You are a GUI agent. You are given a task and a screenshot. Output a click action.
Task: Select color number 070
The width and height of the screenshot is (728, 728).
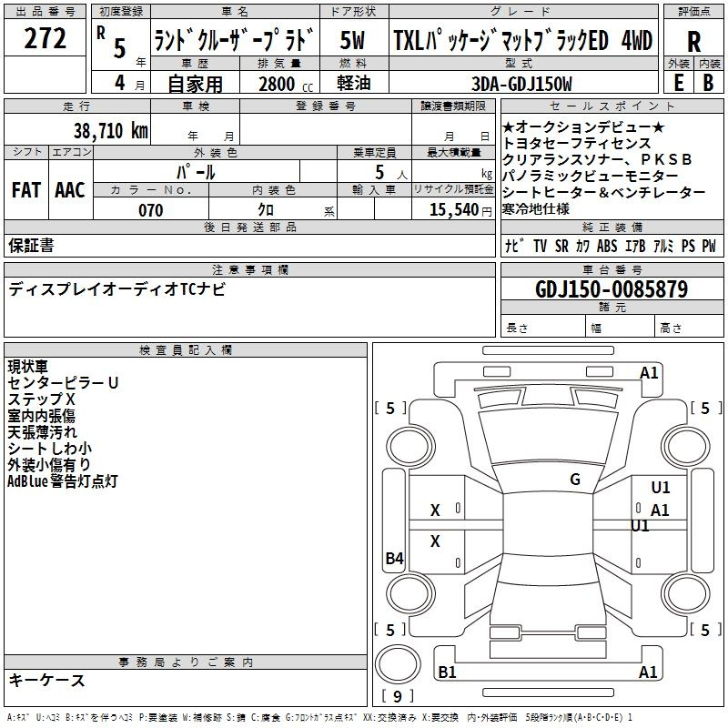click(150, 210)
